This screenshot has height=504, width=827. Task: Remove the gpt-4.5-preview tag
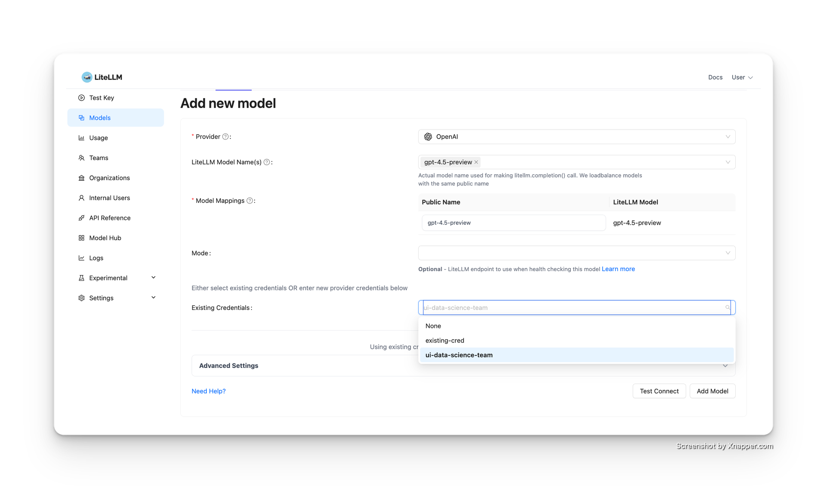(476, 162)
